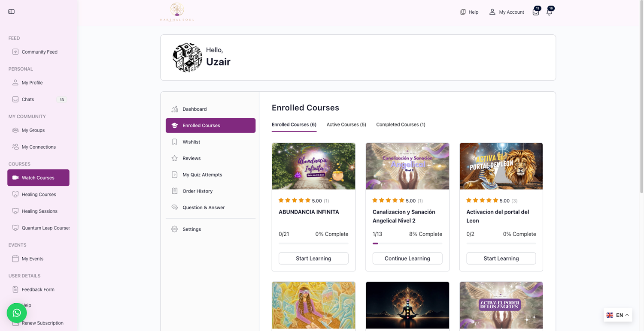
Task: Open the messages inbox icon in header
Action: click(x=536, y=12)
